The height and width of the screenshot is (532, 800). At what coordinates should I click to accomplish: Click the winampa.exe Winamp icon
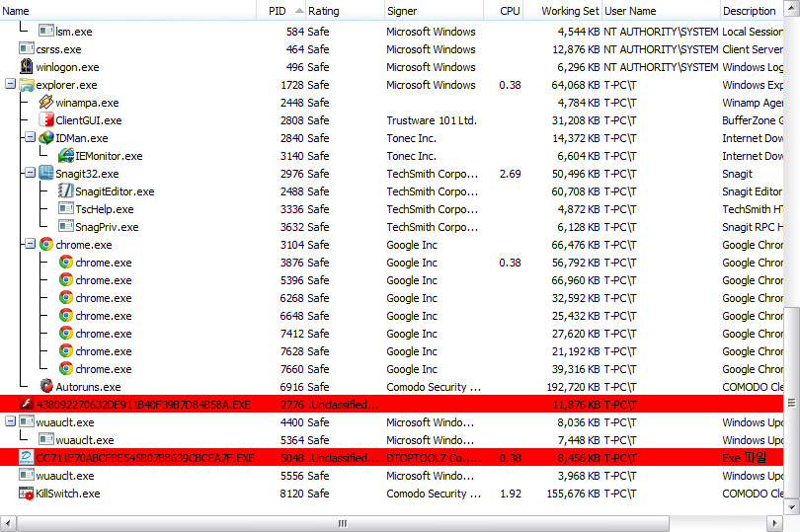[x=46, y=102]
